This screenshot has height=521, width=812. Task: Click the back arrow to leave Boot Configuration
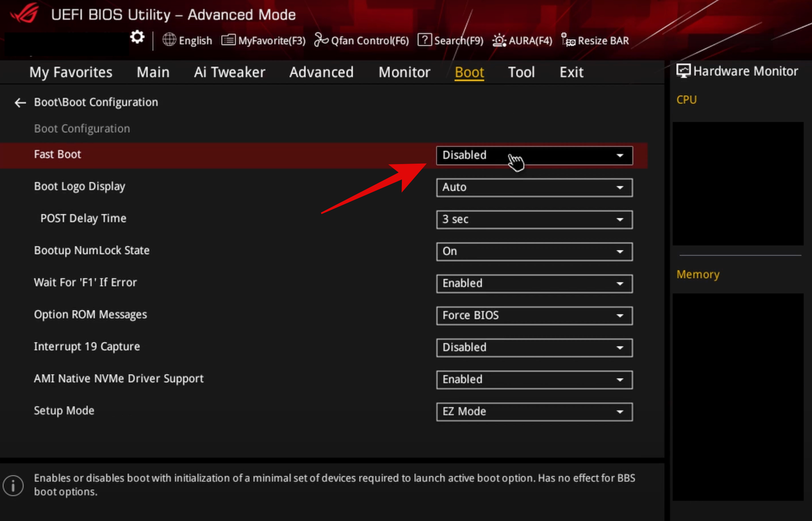[x=20, y=103]
